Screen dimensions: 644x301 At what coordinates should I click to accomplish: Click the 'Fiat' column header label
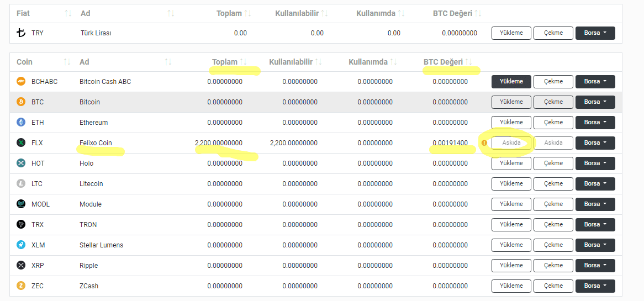23,14
